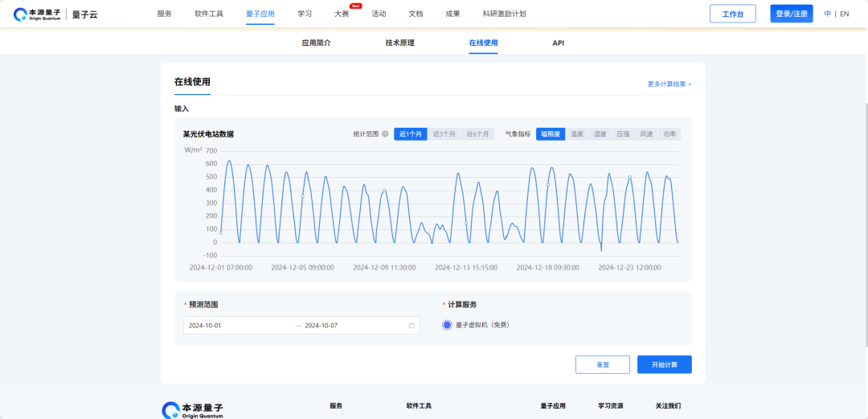868x419 pixels.
Task: Open 学习 top navigation item
Action: 305,14
